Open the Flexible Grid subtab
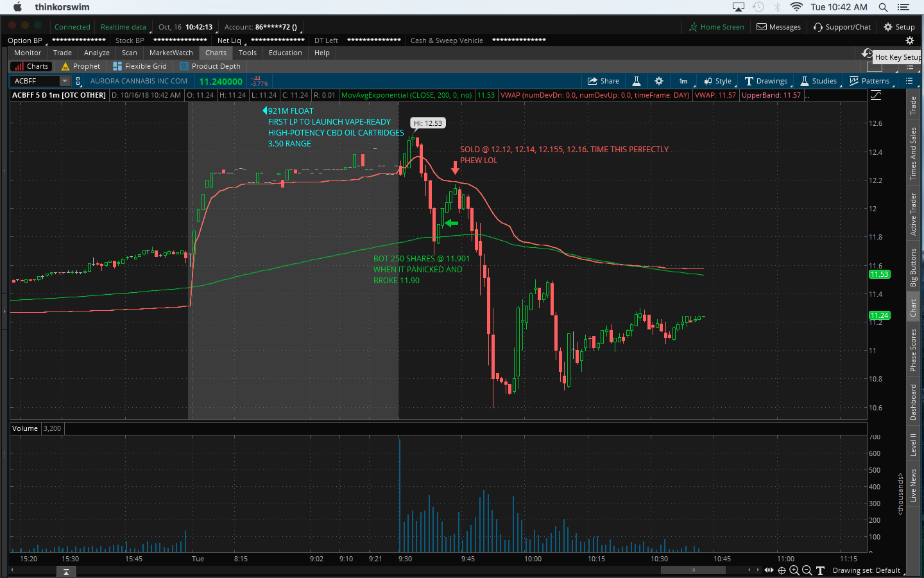 point(140,66)
